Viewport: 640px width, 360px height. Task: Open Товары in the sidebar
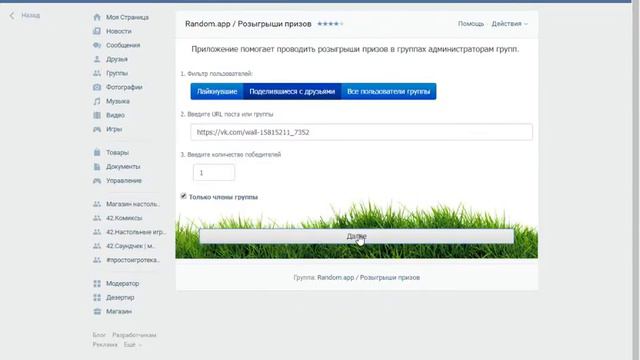pyautogui.click(x=117, y=152)
